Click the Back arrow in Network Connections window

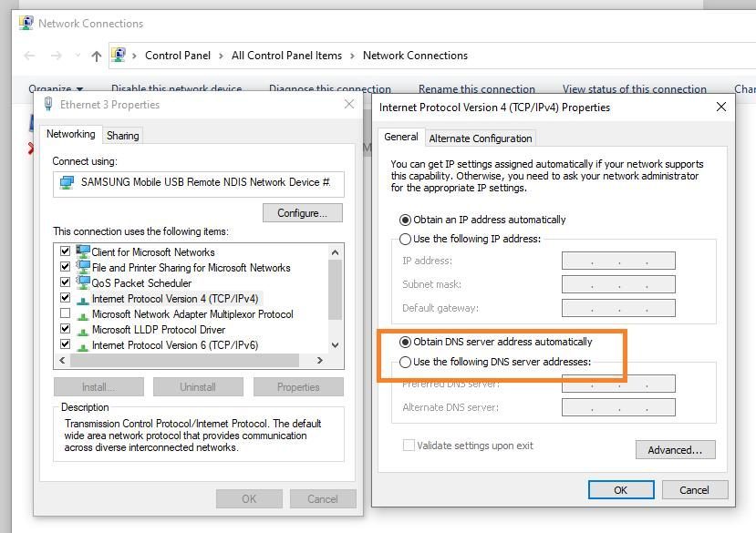[29, 56]
